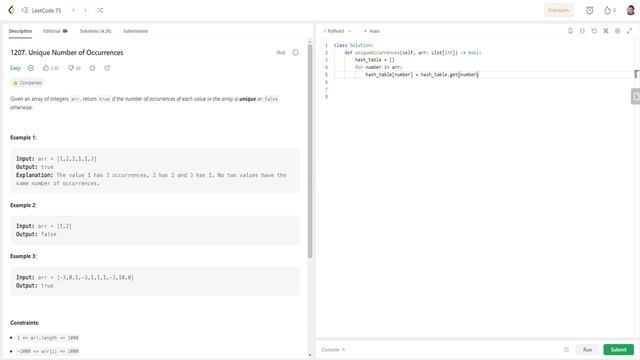640x360 pixels.
Task: Like the problem with thumbs up
Action: point(51,68)
